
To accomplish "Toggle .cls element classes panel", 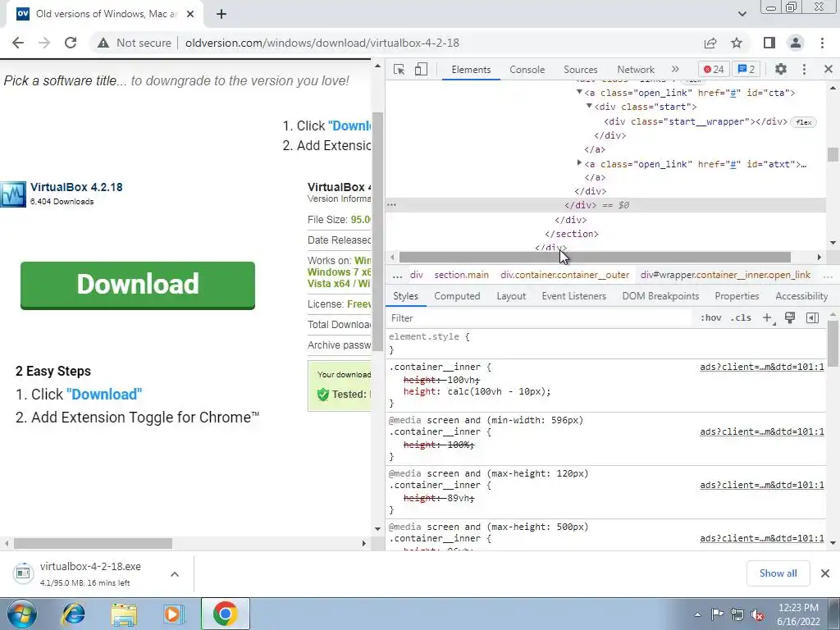I will (741, 318).
